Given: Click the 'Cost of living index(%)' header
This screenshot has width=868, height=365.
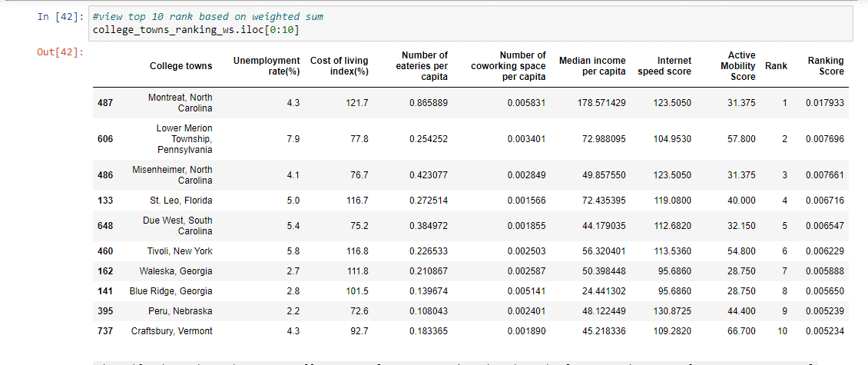Looking at the screenshot, I should click(339, 66).
